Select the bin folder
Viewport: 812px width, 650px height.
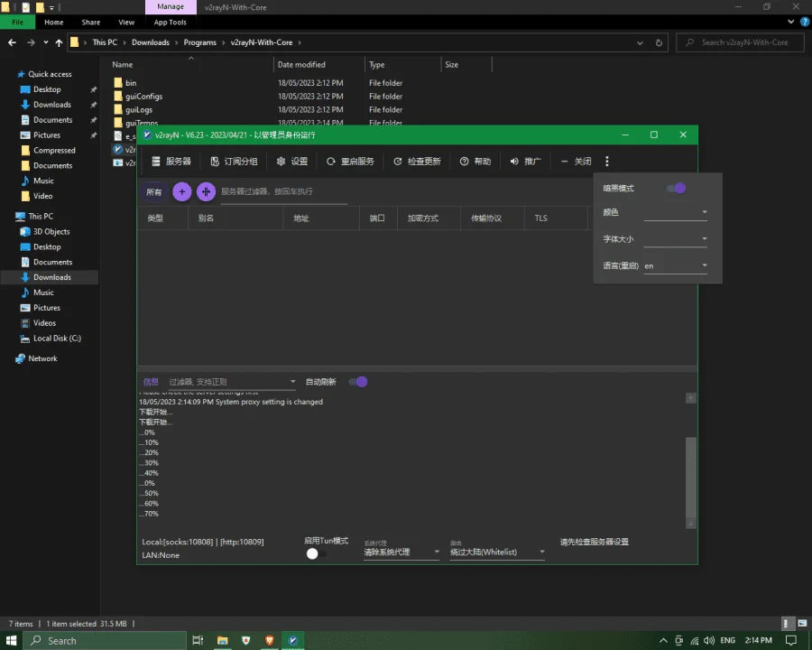(131, 83)
